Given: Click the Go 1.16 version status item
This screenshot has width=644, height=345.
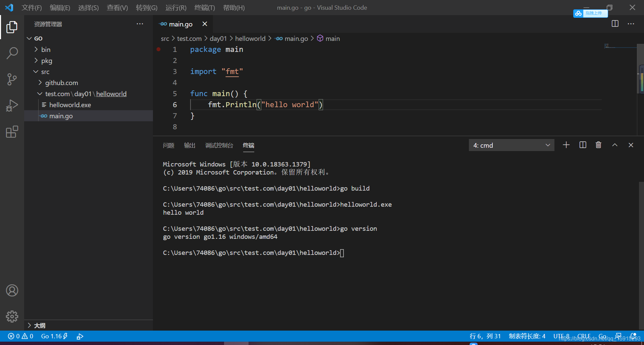Looking at the screenshot, I should (x=54, y=336).
